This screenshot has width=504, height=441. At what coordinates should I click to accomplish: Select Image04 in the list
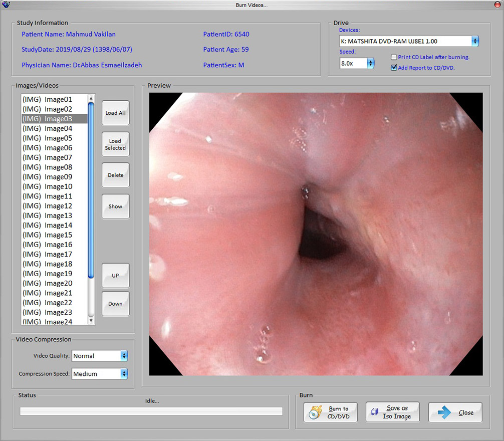(54, 128)
